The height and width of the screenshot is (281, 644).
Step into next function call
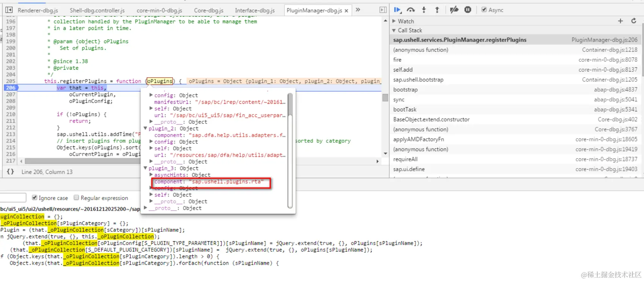pos(424,10)
